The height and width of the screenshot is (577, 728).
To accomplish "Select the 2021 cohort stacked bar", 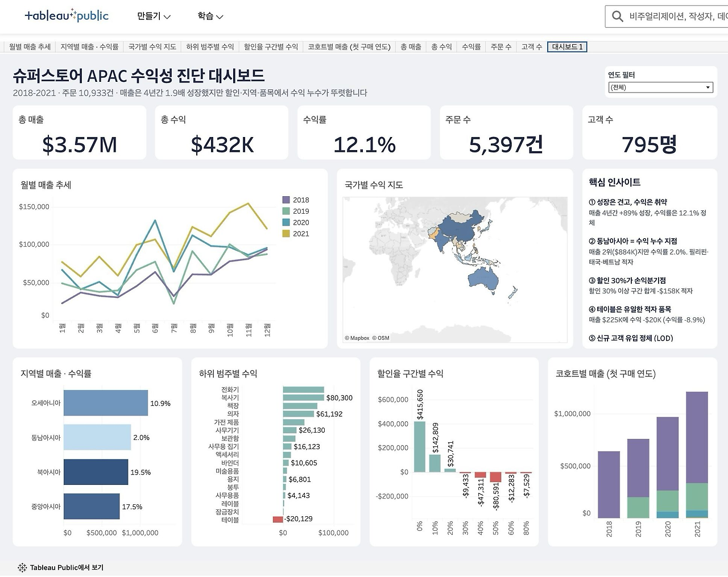I will [x=697, y=455].
